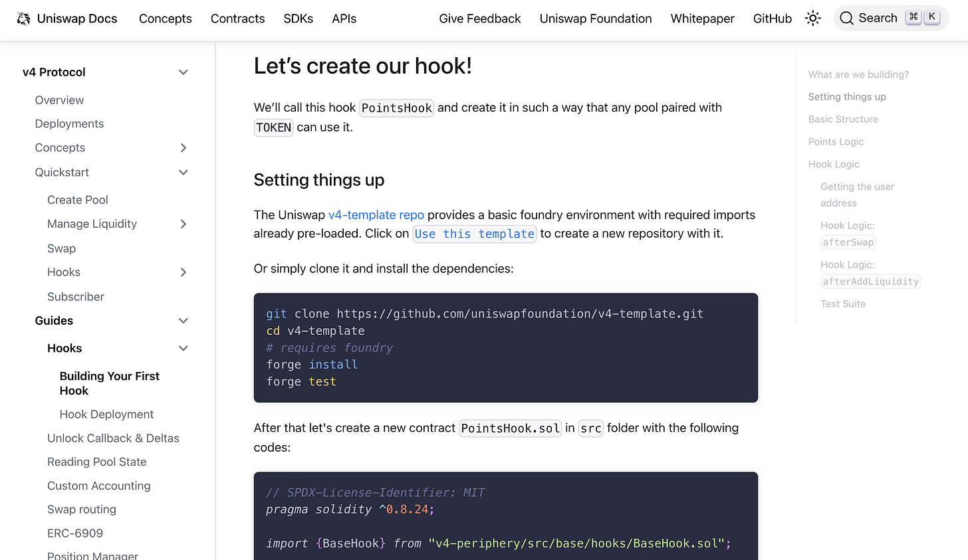Jump to Basic Structure in contents

[843, 120]
